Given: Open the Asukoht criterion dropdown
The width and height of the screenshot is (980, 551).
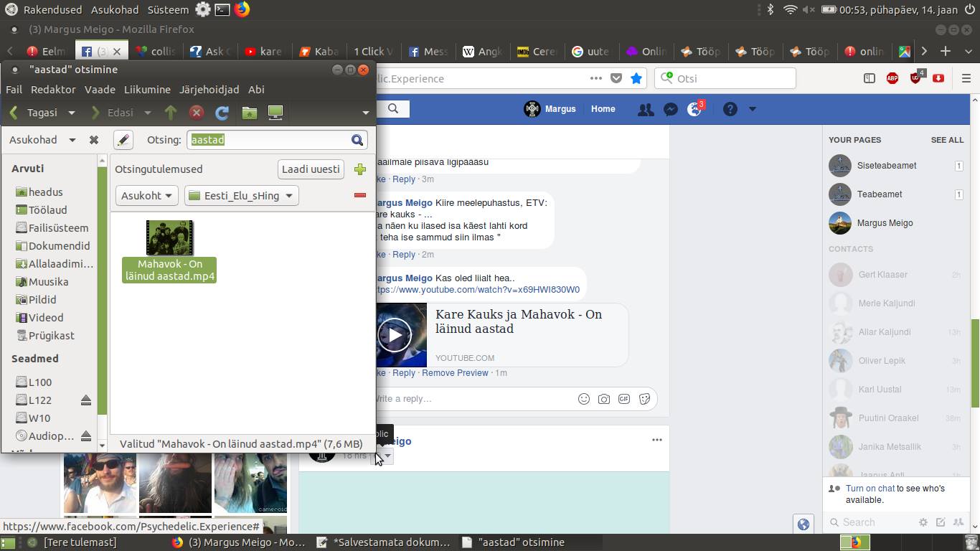Looking at the screenshot, I should click(x=147, y=196).
